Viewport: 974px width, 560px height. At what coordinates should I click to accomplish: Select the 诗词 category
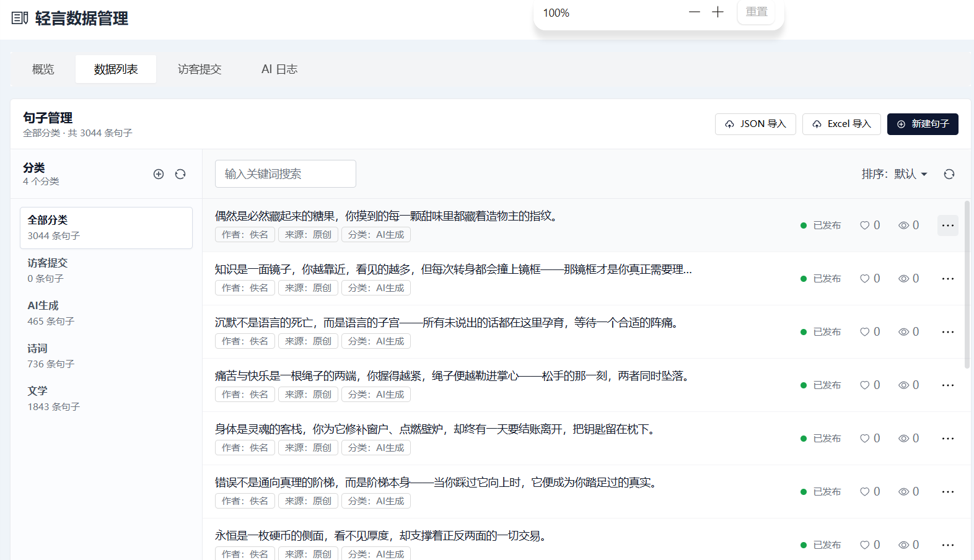coord(107,356)
